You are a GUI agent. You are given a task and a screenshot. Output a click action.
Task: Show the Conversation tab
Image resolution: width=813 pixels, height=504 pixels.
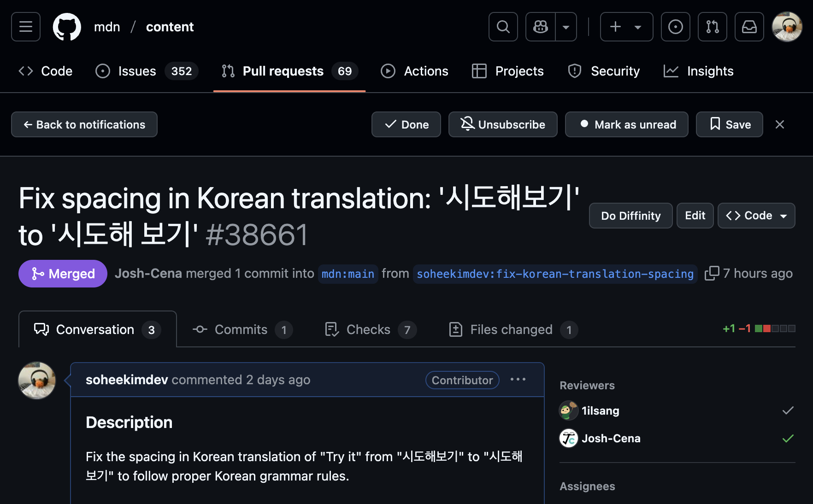(98, 329)
